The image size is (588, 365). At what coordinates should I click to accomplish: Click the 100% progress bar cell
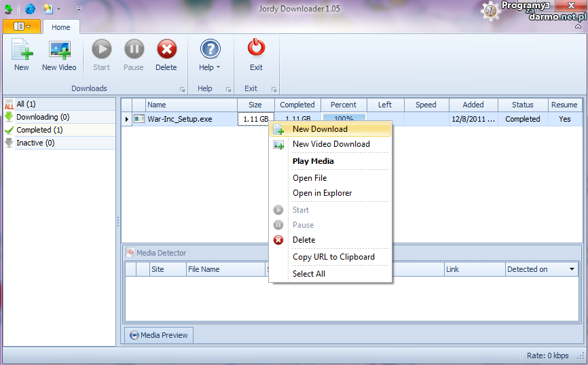coord(344,119)
